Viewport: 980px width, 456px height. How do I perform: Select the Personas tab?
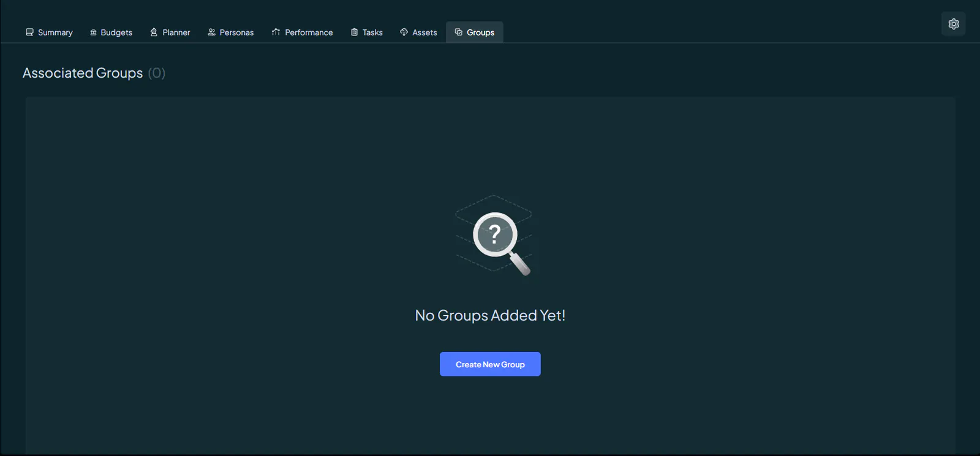tap(230, 32)
